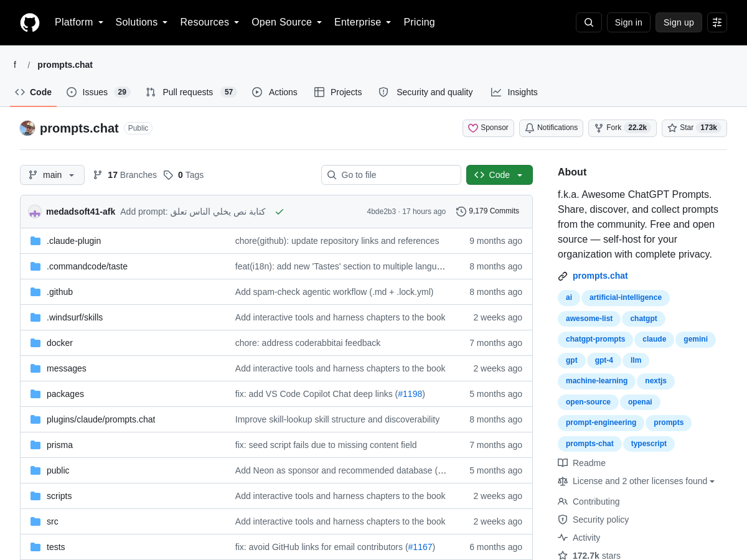Open the prisma folder icon
Image resolution: width=747 pixels, height=560 pixels.
[35, 445]
